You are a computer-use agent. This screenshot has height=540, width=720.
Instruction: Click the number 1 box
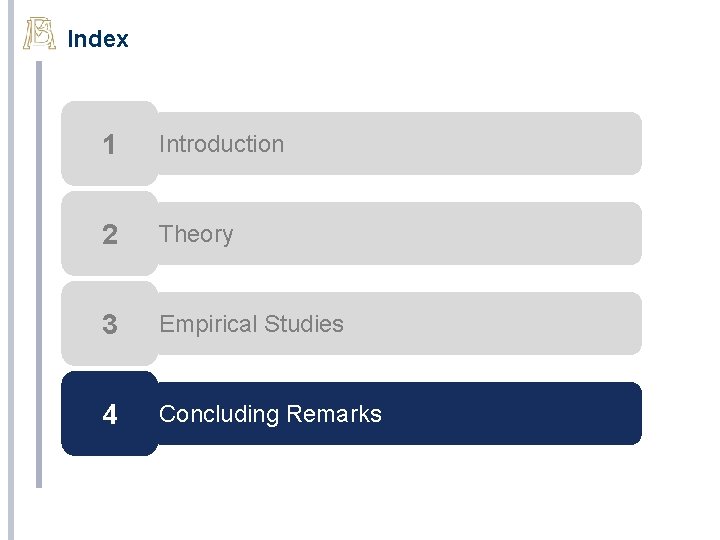(x=109, y=145)
